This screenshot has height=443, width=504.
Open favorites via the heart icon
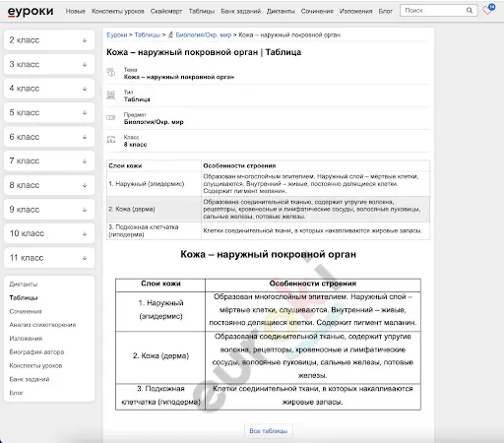coord(487,11)
